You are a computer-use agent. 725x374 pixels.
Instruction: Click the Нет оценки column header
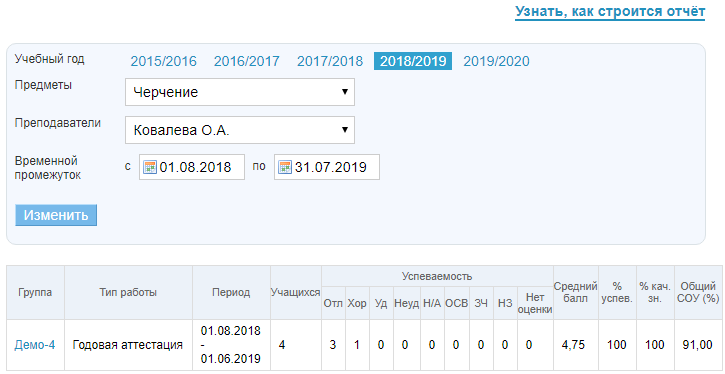(x=535, y=303)
